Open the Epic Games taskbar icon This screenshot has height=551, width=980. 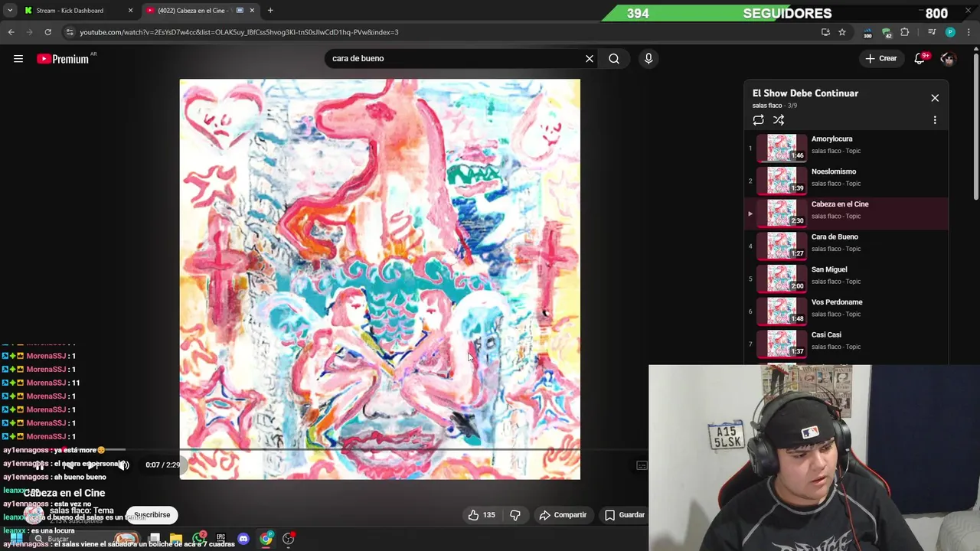pyautogui.click(x=220, y=539)
